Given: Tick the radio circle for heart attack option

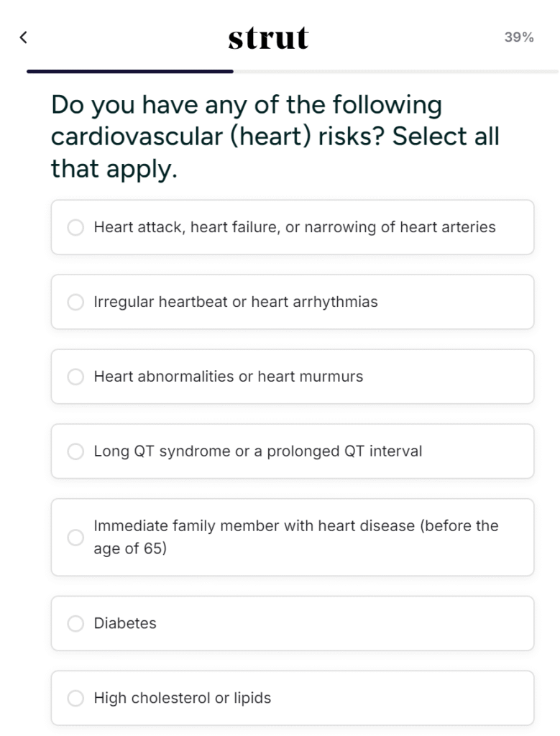Looking at the screenshot, I should pos(75,227).
